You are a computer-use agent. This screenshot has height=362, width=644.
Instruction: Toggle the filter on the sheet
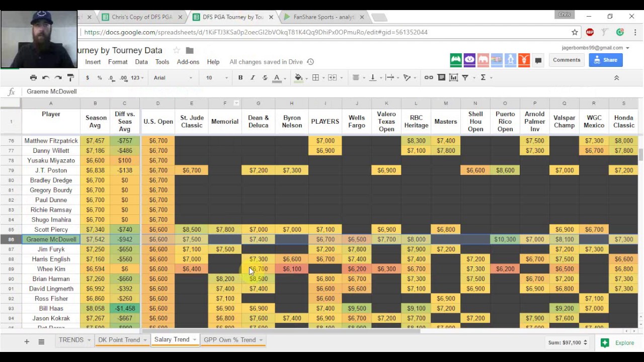tap(465, 77)
